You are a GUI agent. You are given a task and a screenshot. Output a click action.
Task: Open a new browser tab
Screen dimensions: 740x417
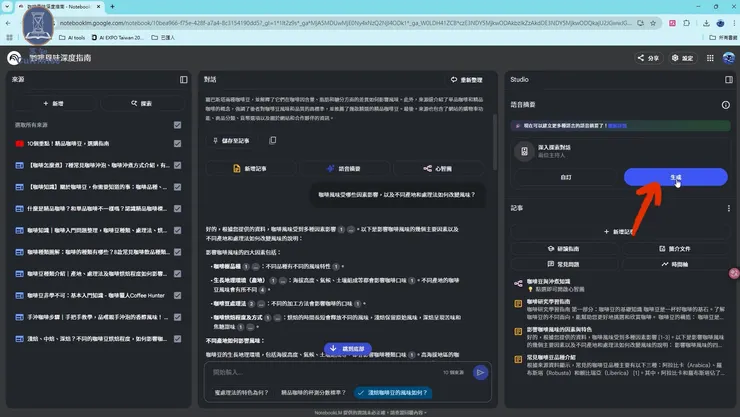pyautogui.click(x=112, y=7)
